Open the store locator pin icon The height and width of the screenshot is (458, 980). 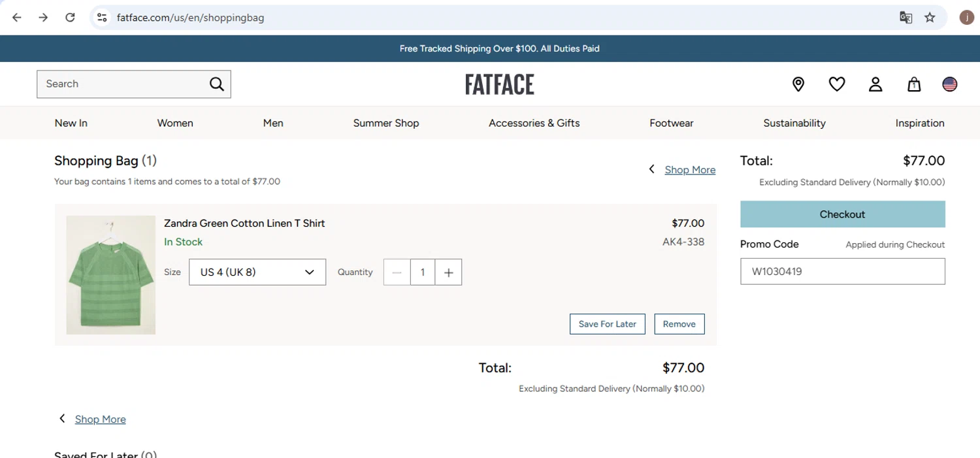798,84
